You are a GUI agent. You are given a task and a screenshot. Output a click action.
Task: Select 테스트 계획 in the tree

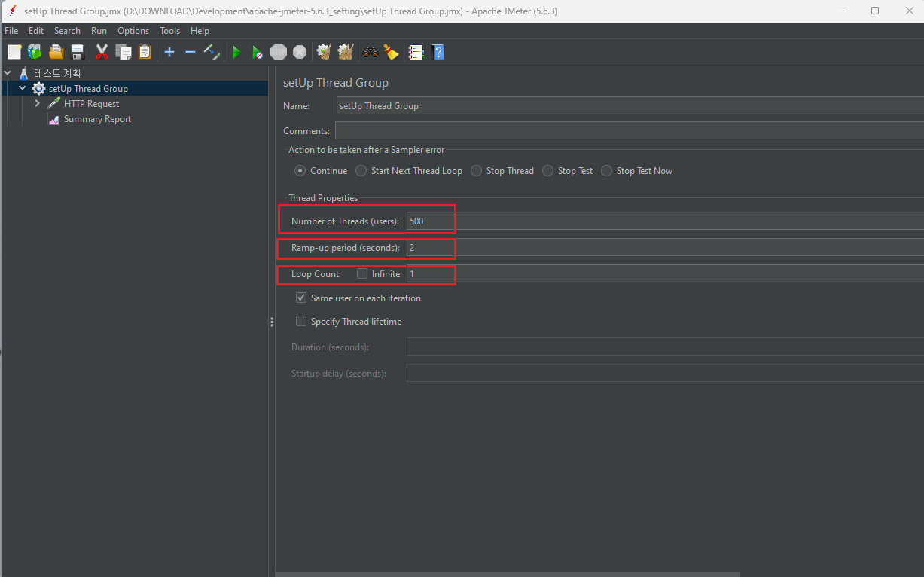(57, 73)
